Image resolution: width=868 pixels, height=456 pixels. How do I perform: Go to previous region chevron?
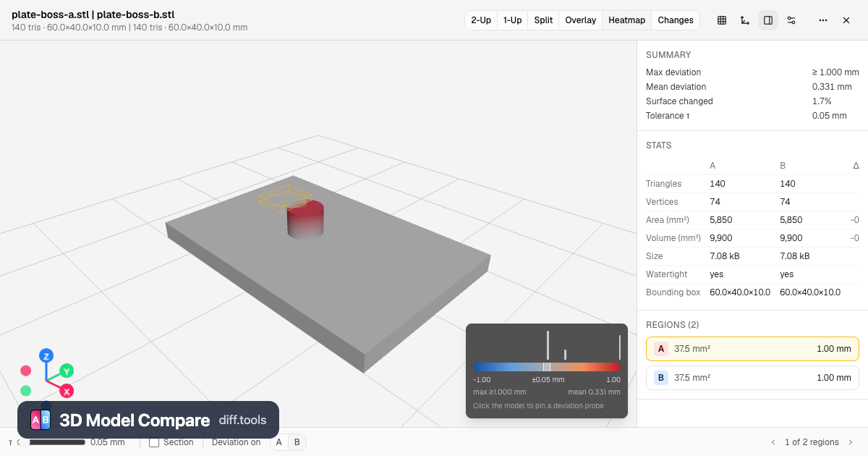773,442
